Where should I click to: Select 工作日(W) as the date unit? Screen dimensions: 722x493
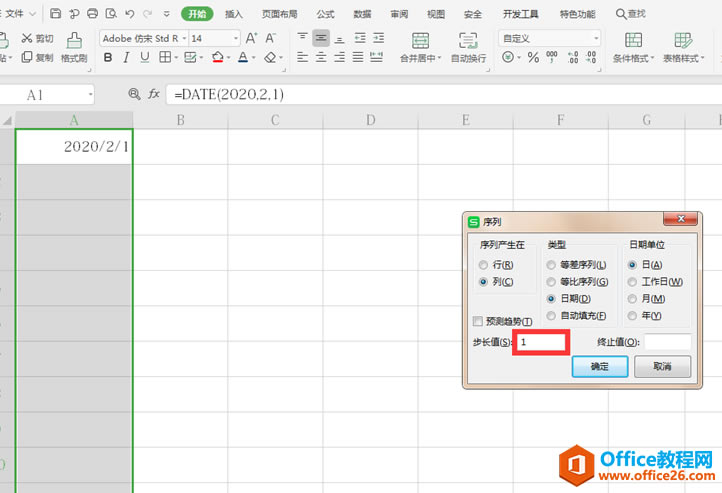point(632,282)
